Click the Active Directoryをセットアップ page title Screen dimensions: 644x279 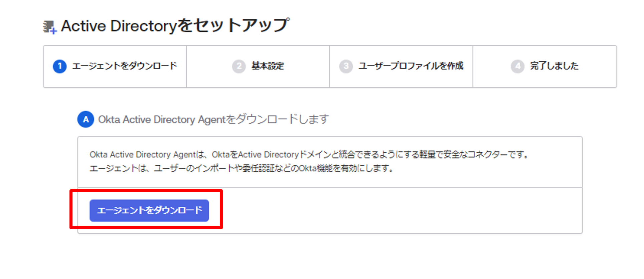pos(175,26)
